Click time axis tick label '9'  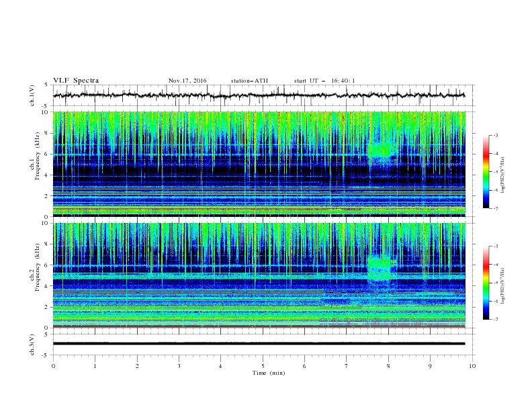point(430,366)
